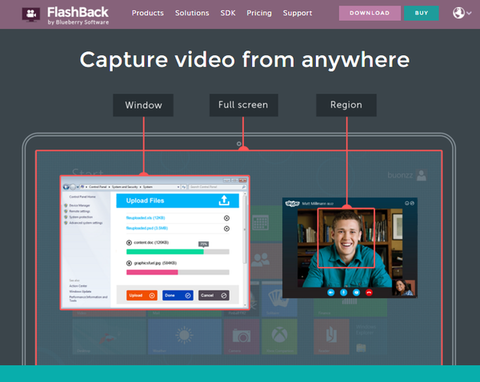480x382 pixels.
Task: Select the Window capture label
Action: pos(143,105)
